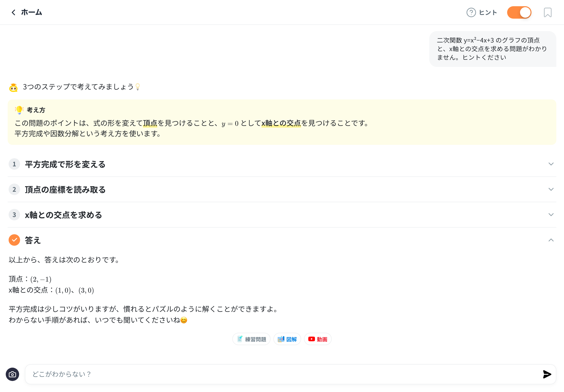Screen dimensions: 564x392
Task: Toggle the orange ヒント switch off
Action: 519,12
